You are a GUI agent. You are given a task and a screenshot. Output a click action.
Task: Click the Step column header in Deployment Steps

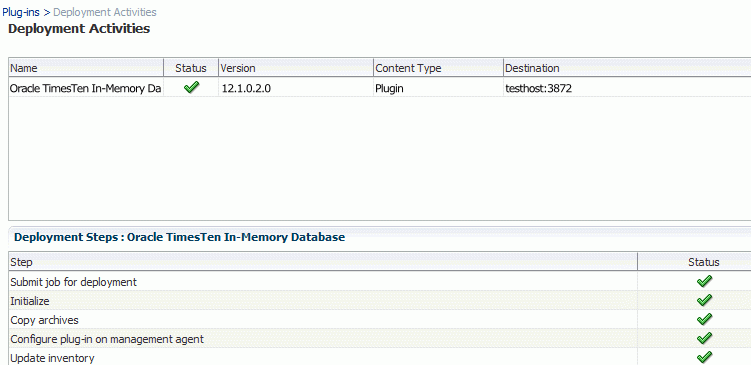(x=323, y=262)
